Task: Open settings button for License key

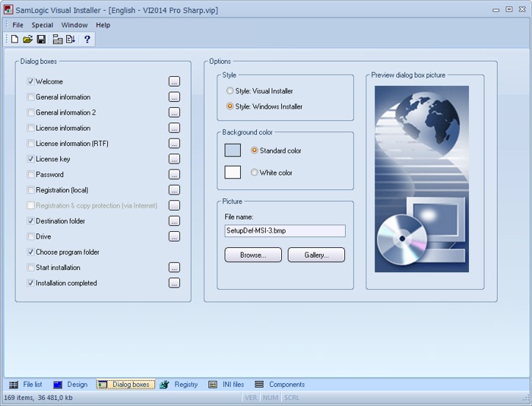Action: tap(174, 159)
